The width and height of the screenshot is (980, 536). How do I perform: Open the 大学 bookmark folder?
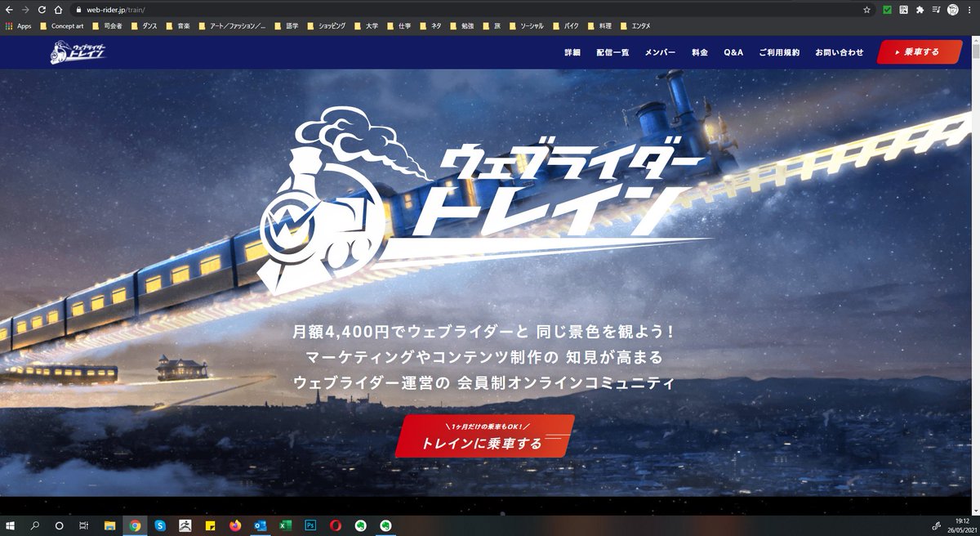click(366, 26)
